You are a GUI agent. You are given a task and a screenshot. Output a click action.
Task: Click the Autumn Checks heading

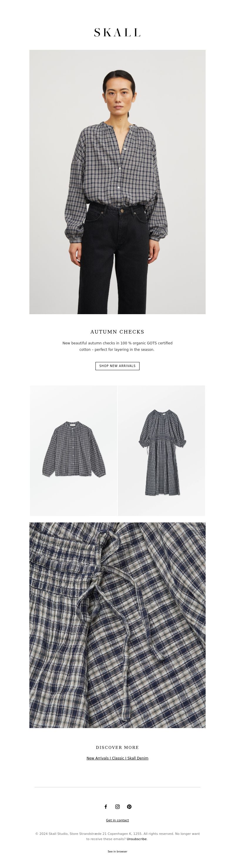[117, 332]
